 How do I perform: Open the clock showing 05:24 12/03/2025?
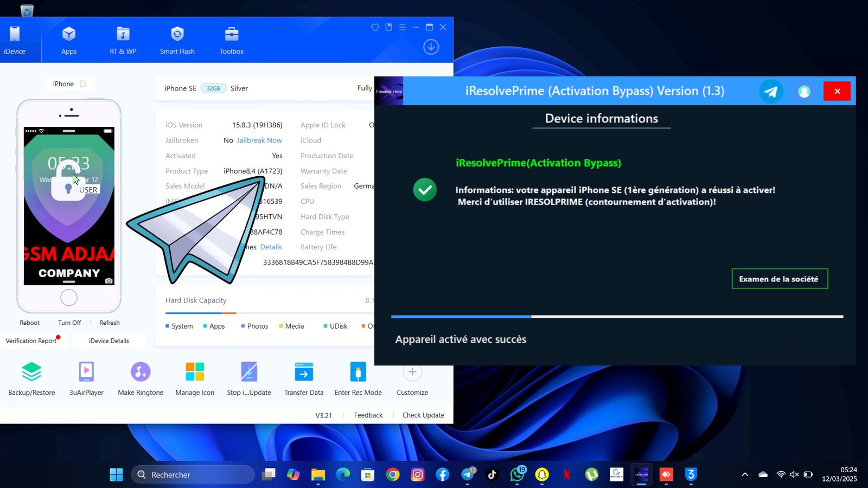(839, 474)
